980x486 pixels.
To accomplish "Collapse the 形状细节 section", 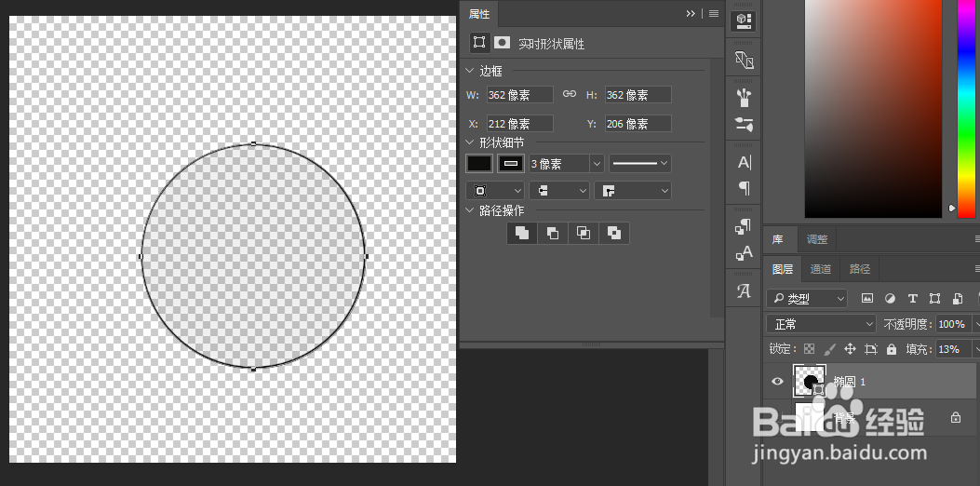I will coord(470,142).
